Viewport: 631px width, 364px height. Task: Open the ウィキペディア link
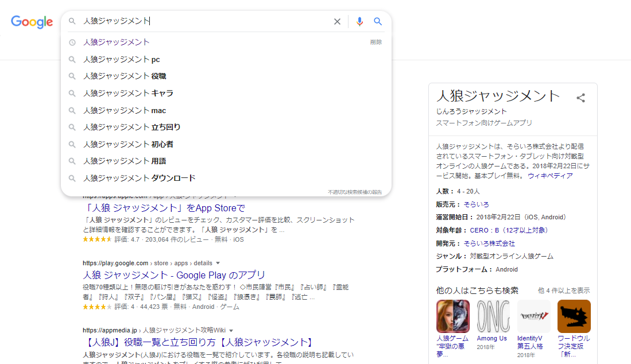550,176
